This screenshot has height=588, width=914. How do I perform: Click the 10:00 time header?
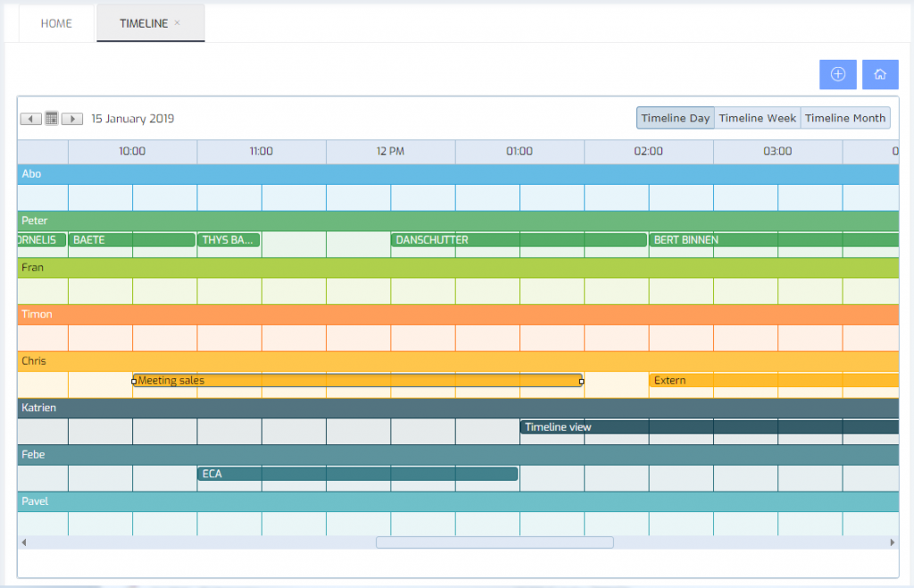(x=132, y=152)
